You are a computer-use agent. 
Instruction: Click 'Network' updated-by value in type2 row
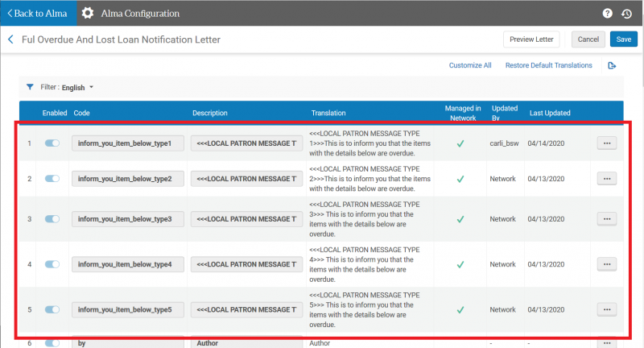tap(502, 179)
